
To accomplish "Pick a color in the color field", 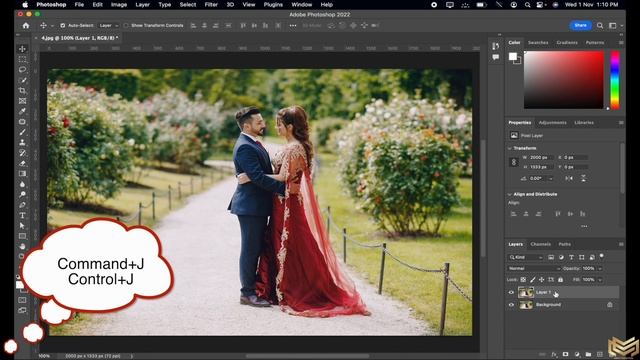I will (x=564, y=80).
